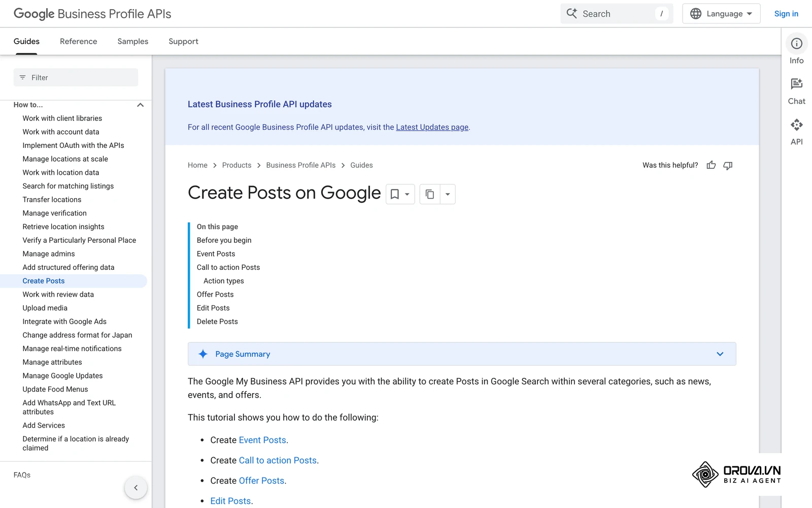The width and height of the screenshot is (812, 508).
Task: Click the thumbs down not helpful icon
Action: (728, 165)
